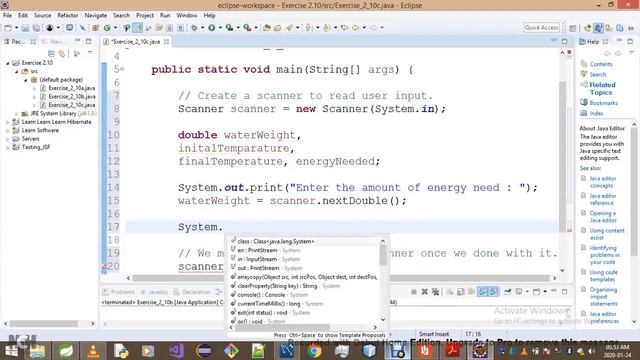Collapse All in Package Explorer
The image size is (640, 360).
pyautogui.click(x=51, y=53)
